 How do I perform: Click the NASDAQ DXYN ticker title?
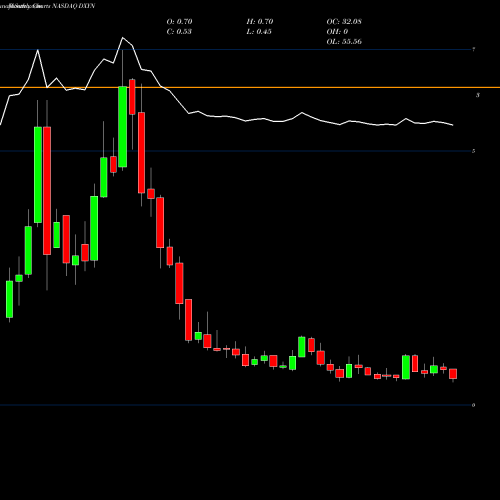coord(74,6)
